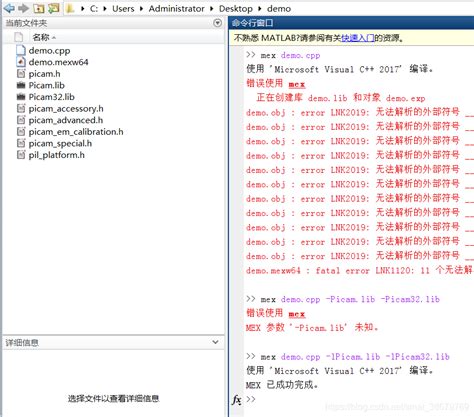474x417 pixels.
Task: Click the Administrator path segment
Action: tap(176, 9)
